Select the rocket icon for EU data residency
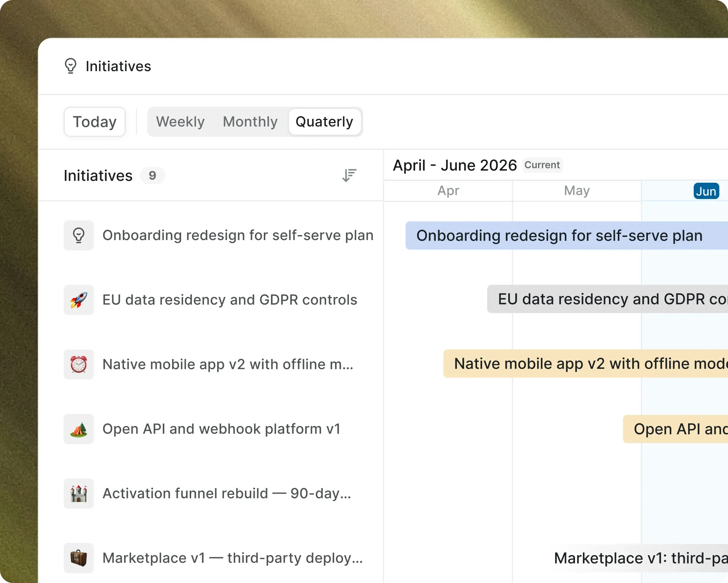This screenshot has height=583, width=728. (x=79, y=300)
